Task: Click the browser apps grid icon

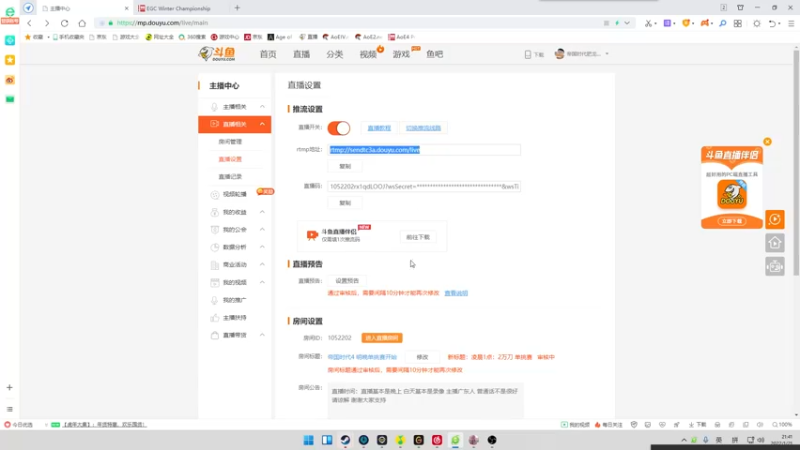Action: (738, 23)
